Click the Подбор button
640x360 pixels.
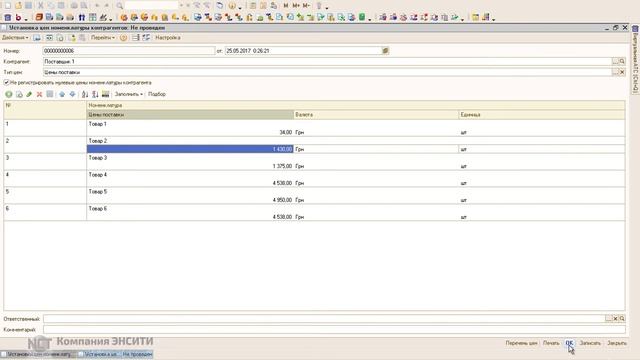tap(157, 94)
